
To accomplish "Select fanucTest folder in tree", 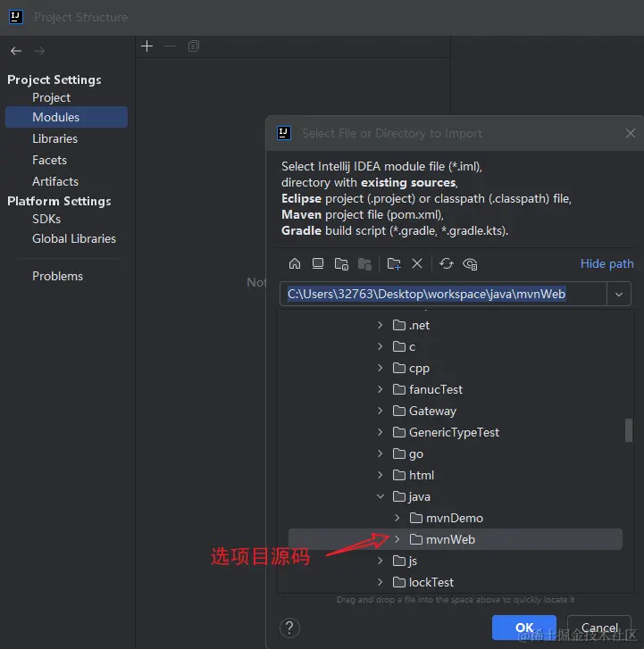I will (x=428, y=389).
